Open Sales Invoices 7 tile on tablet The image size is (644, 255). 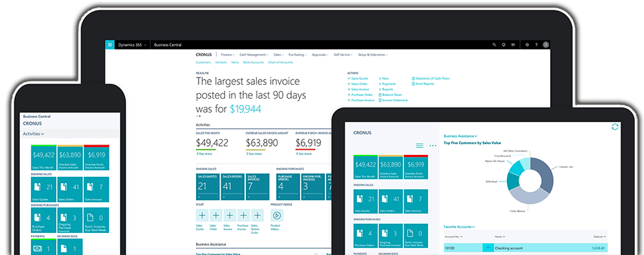pos(416,202)
